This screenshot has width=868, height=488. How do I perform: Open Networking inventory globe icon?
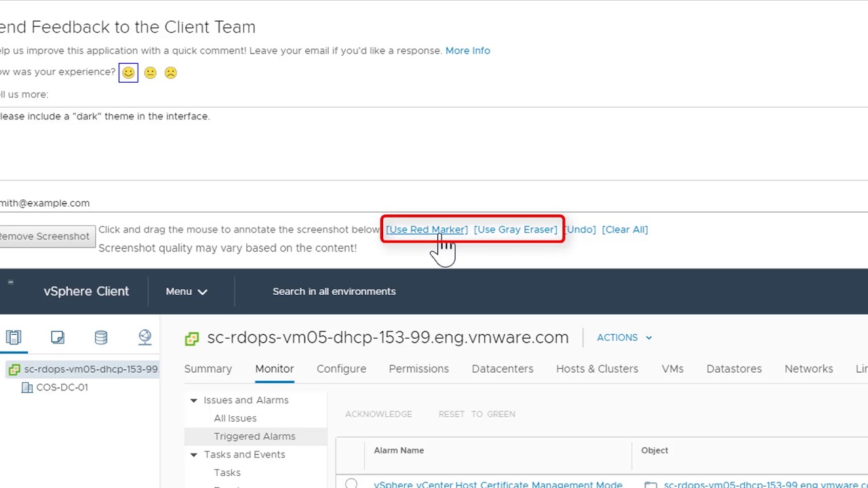144,337
